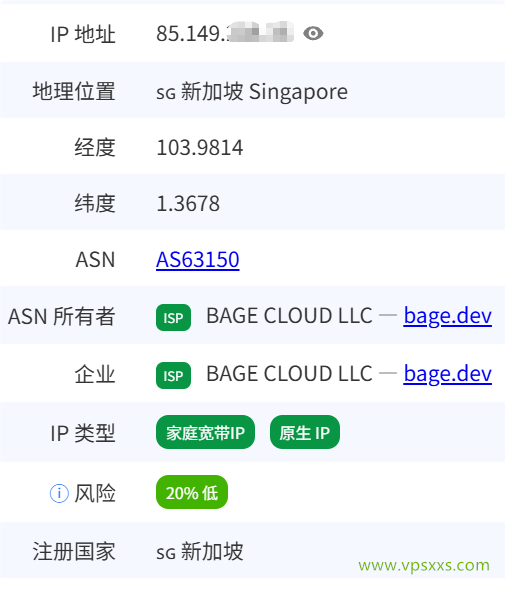Click the IP 类型 label
The width and height of the screenshot is (505, 589).
[x=83, y=433]
